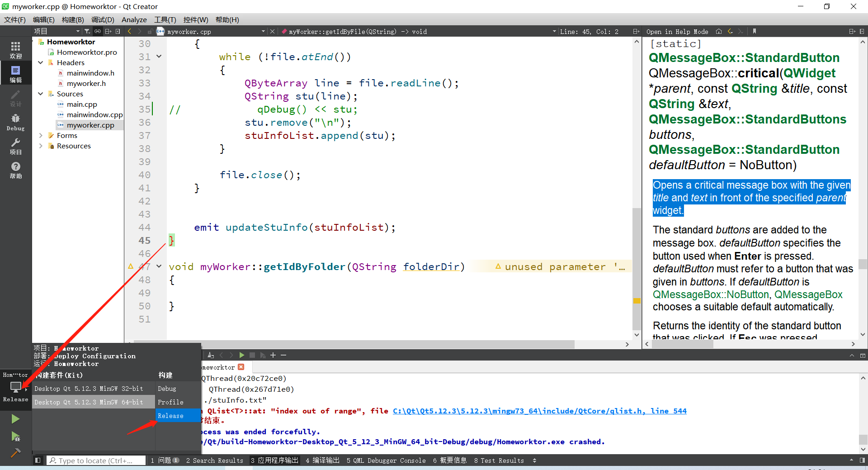Build the project with the hammer icon
Viewport: 868px width, 470px height.
pyautogui.click(x=15, y=452)
